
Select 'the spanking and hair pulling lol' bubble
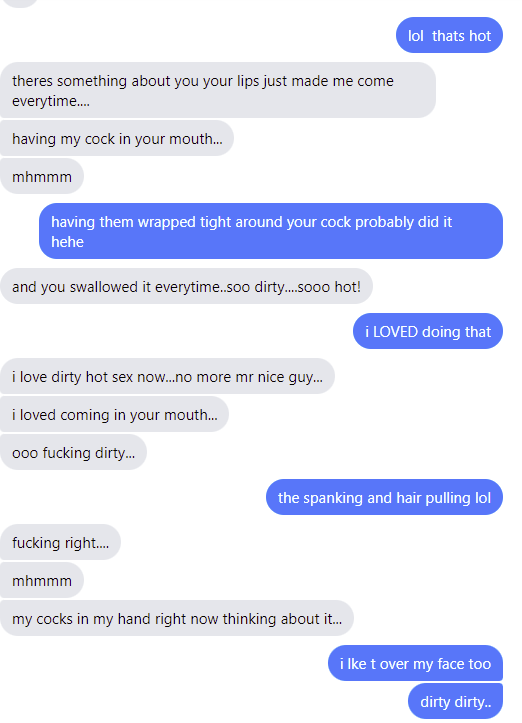384,498
